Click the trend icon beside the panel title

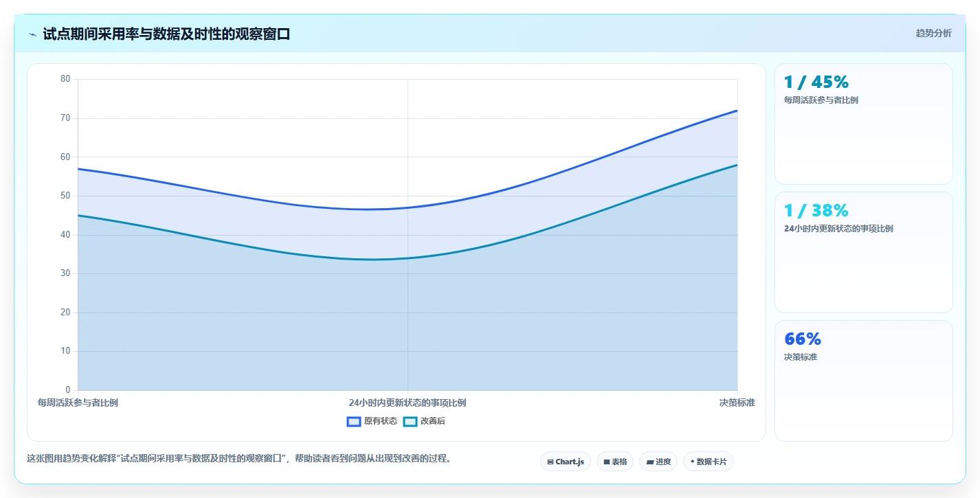click(32, 34)
